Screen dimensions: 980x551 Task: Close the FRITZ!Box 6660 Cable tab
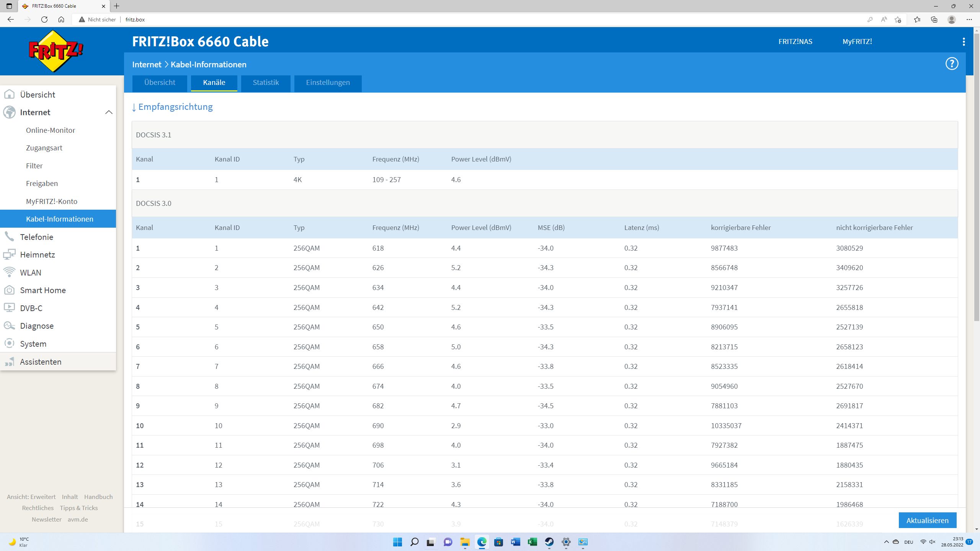tap(103, 6)
